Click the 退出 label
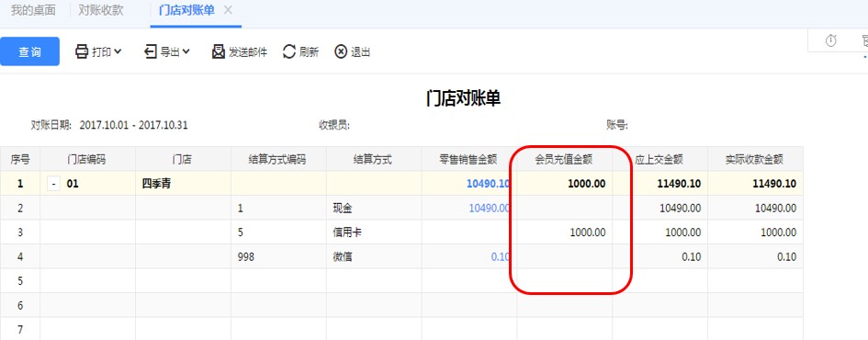This screenshot has height=340, width=868. coord(360,52)
